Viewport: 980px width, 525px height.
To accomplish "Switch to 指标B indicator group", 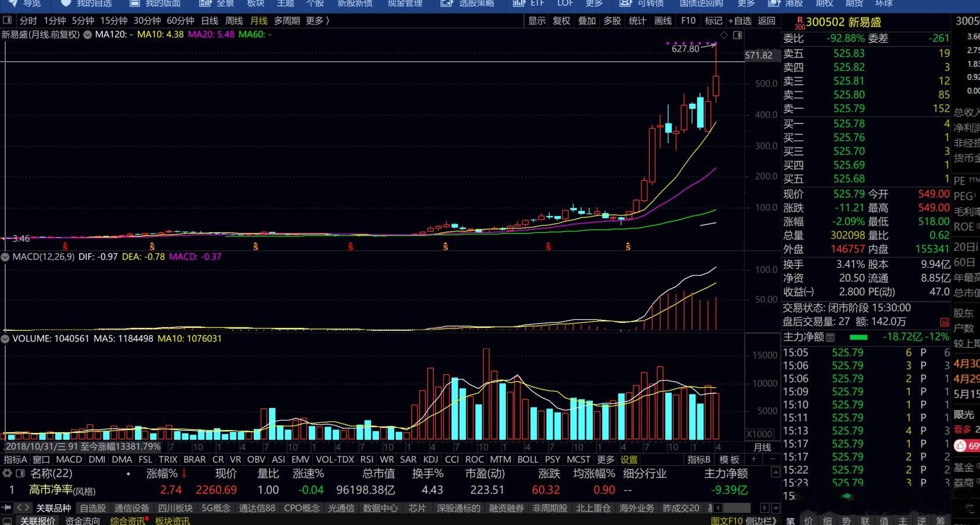I will (699, 460).
